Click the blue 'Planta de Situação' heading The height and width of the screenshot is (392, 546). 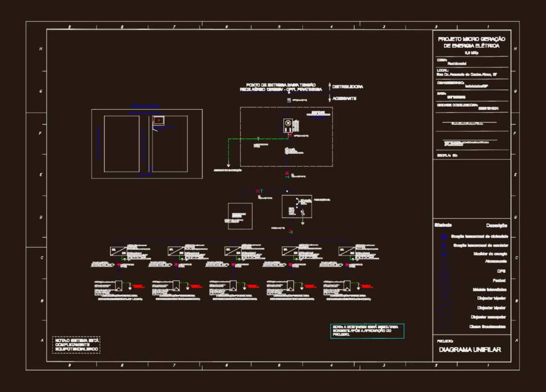[x=145, y=106]
